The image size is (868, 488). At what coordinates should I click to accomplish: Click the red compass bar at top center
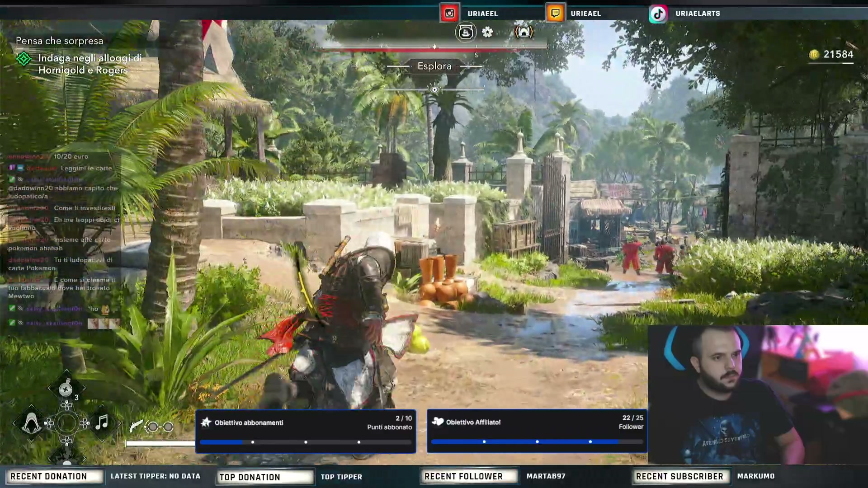coord(434,47)
